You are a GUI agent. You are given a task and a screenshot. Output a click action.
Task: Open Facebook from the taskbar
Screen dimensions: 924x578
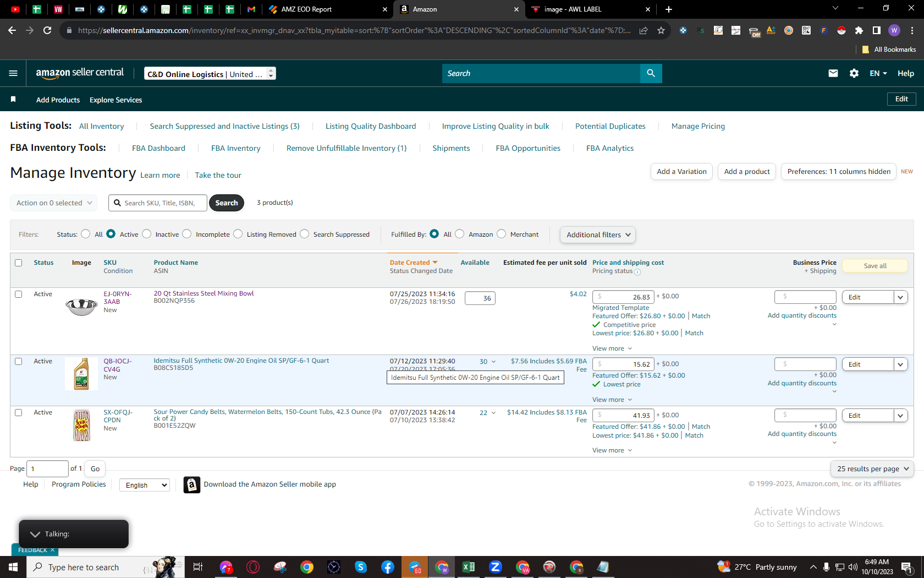[388, 567]
